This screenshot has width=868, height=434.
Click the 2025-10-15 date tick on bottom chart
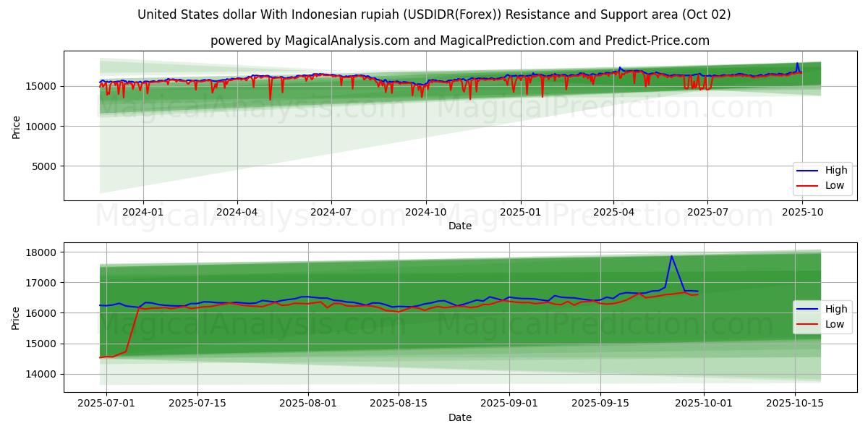pyautogui.click(x=795, y=403)
